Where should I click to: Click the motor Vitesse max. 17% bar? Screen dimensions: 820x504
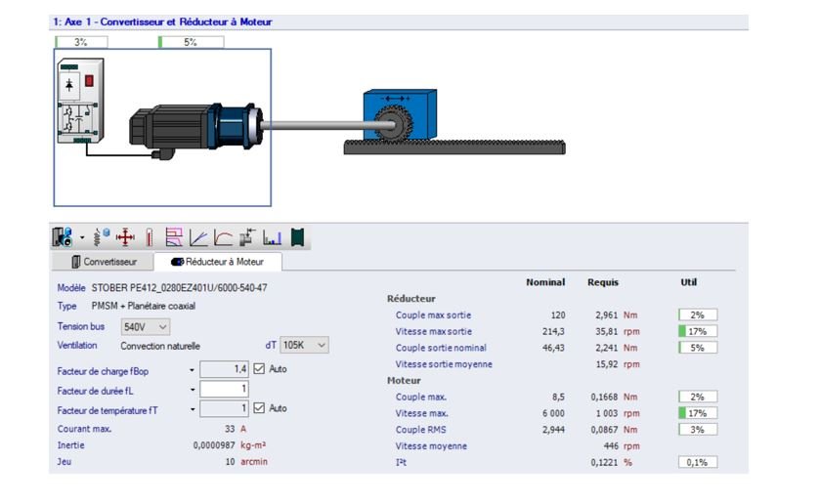click(698, 413)
